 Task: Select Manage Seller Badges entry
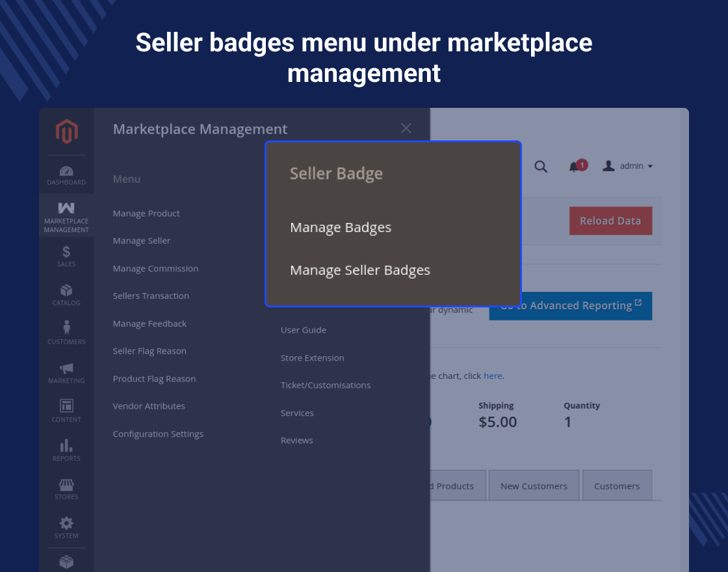[360, 270]
